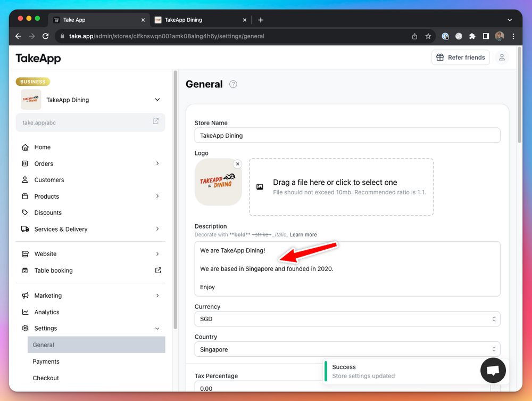The height and width of the screenshot is (401, 532).
Task: Click the main page scrollbar
Action: (519, 95)
